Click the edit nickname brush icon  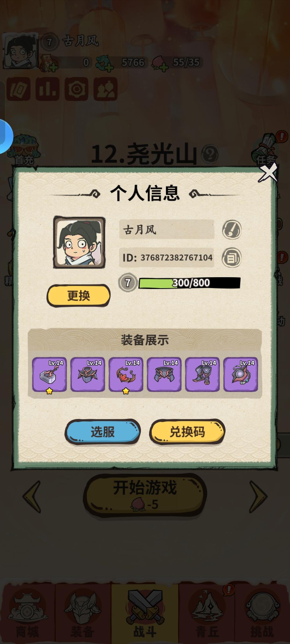coord(232,230)
